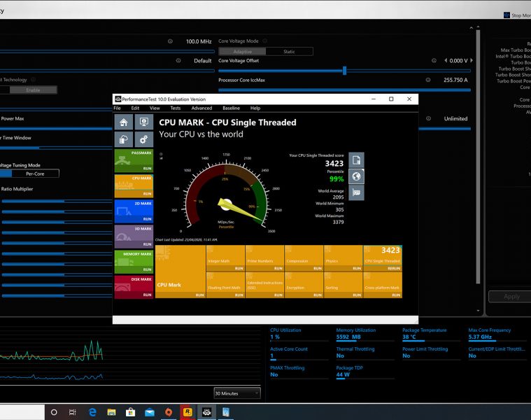Image resolution: width=531 pixels, height=420 pixels.
Task: Open Rockstar Games Launcher taskbar icon
Action: (x=187, y=412)
